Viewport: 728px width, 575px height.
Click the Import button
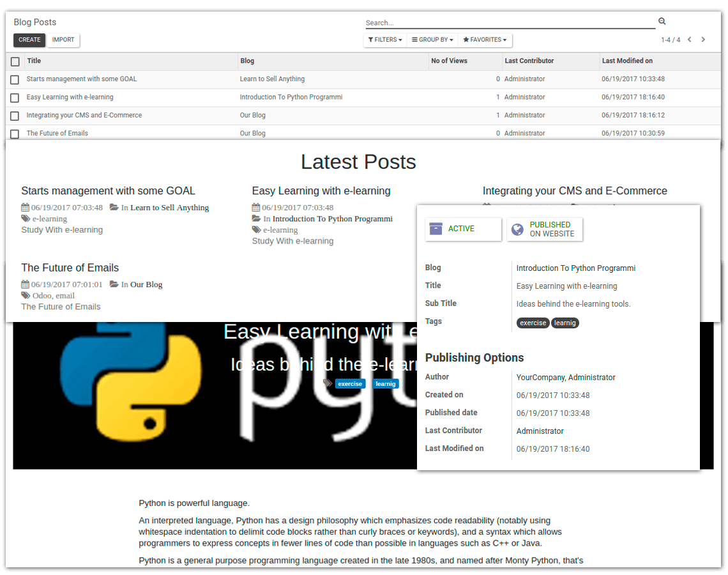click(x=63, y=40)
